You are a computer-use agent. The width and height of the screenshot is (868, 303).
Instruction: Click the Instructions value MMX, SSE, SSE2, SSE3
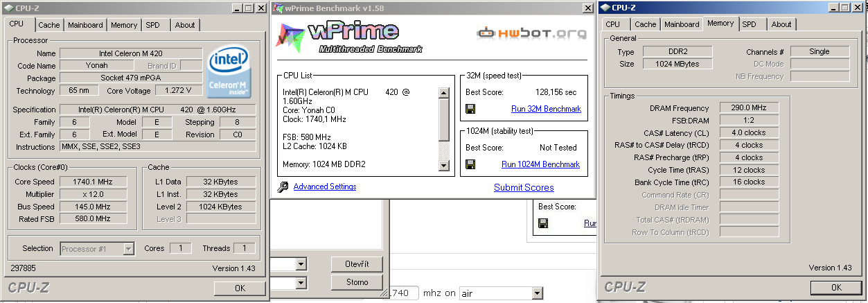(x=158, y=147)
